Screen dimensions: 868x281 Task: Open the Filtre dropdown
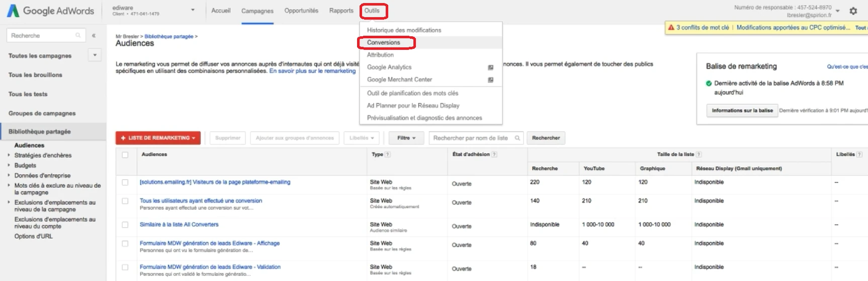[x=406, y=138]
